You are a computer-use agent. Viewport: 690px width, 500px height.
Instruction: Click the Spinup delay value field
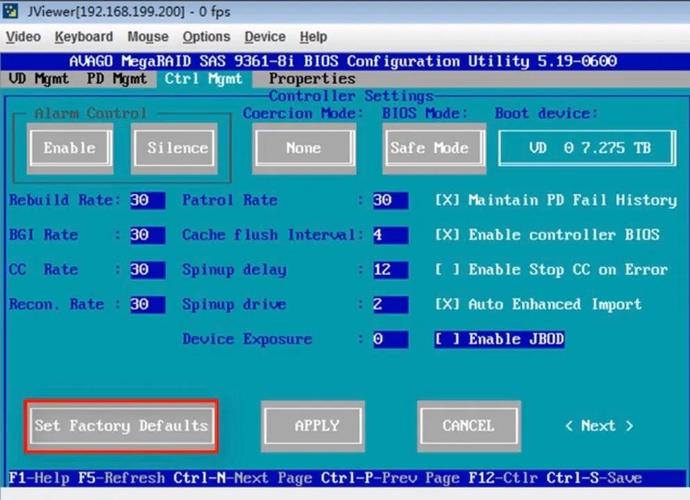390,270
